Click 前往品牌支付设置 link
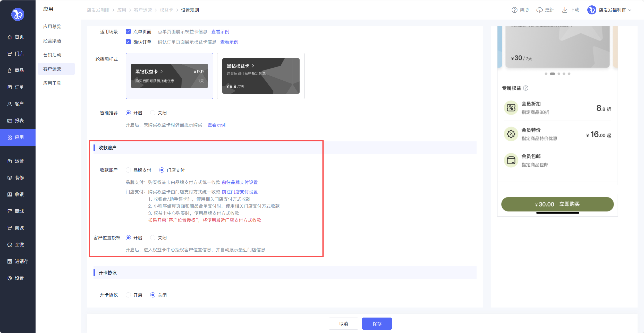 coord(240,182)
